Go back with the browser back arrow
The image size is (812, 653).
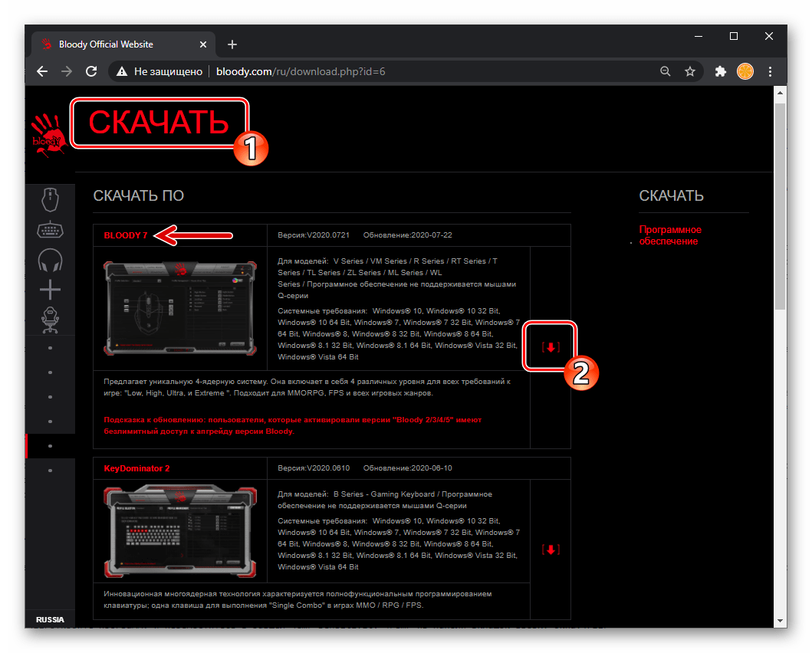(x=42, y=71)
